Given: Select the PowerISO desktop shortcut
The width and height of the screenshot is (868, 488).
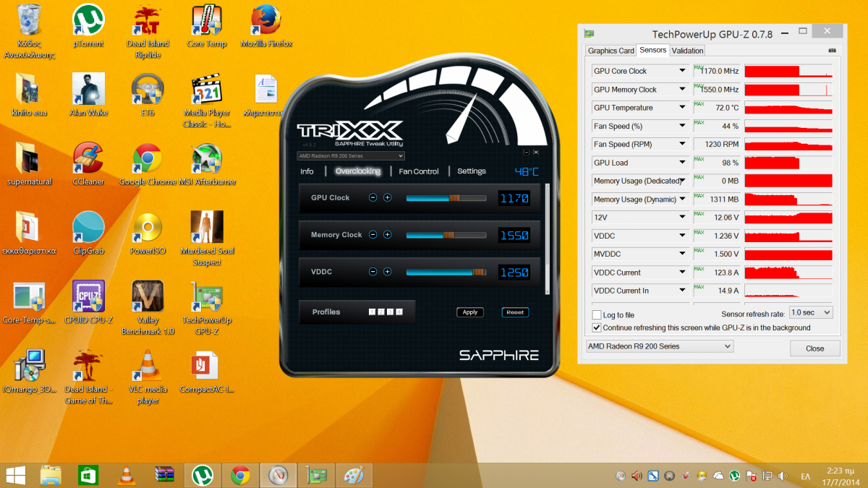Looking at the screenshot, I should pos(148,234).
